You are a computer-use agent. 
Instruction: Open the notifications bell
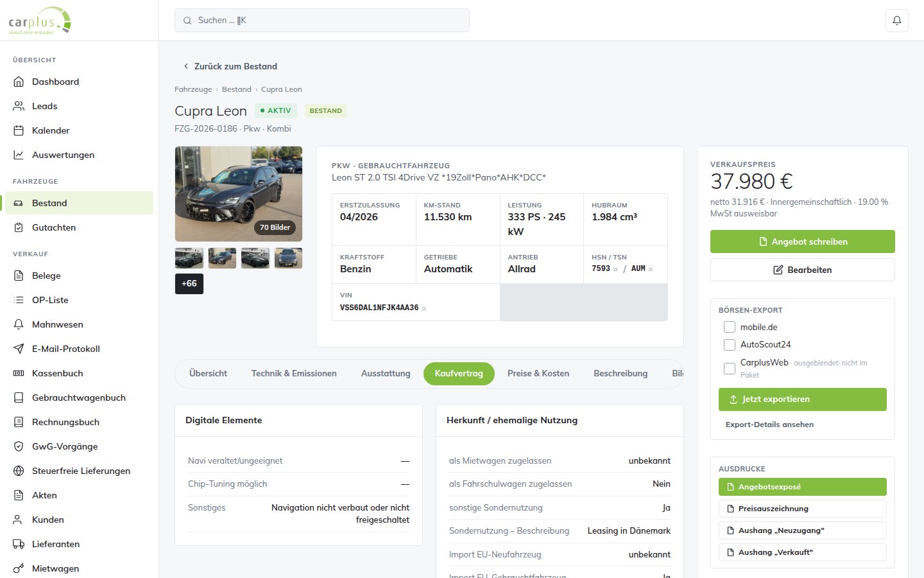(x=896, y=21)
